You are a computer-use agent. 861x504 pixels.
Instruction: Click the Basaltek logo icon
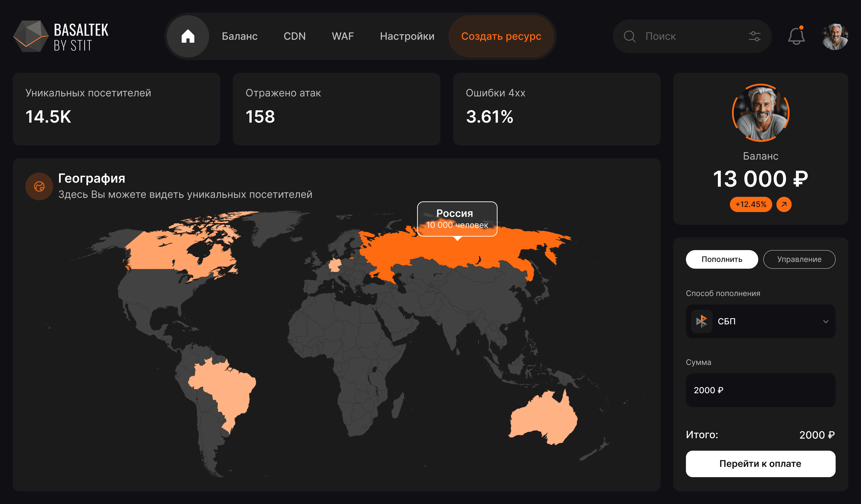(x=31, y=36)
